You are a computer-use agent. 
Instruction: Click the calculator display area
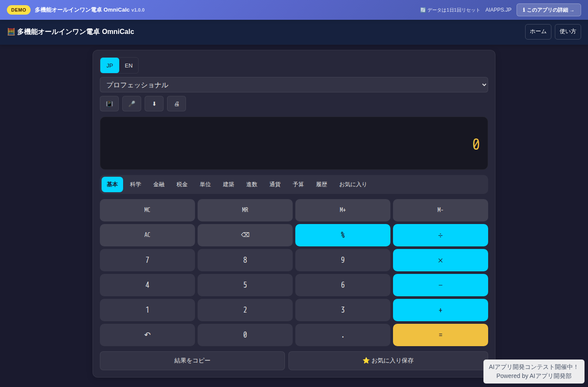tap(294, 143)
